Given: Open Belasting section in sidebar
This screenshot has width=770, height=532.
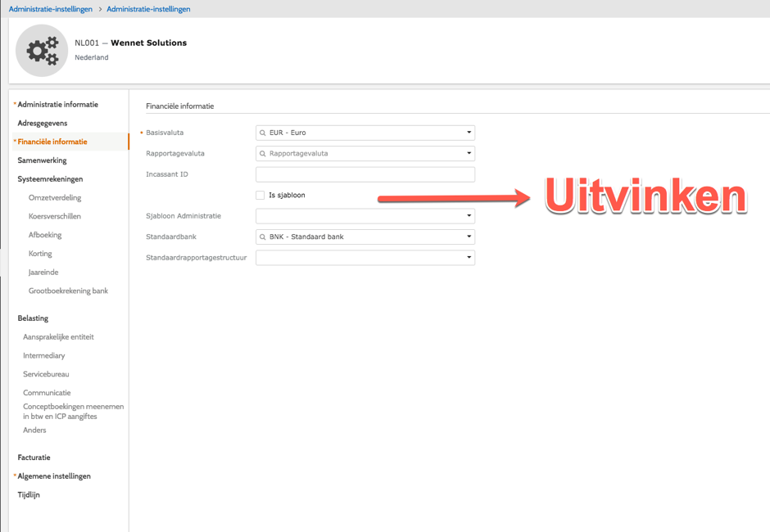Looking at the screenshot, I should 33,318.
